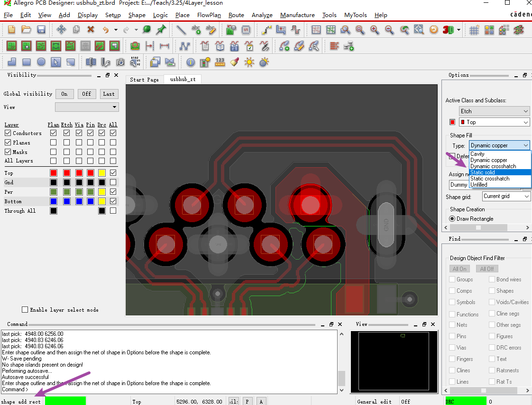Check the Vias find filter box

tap(452, 347)
